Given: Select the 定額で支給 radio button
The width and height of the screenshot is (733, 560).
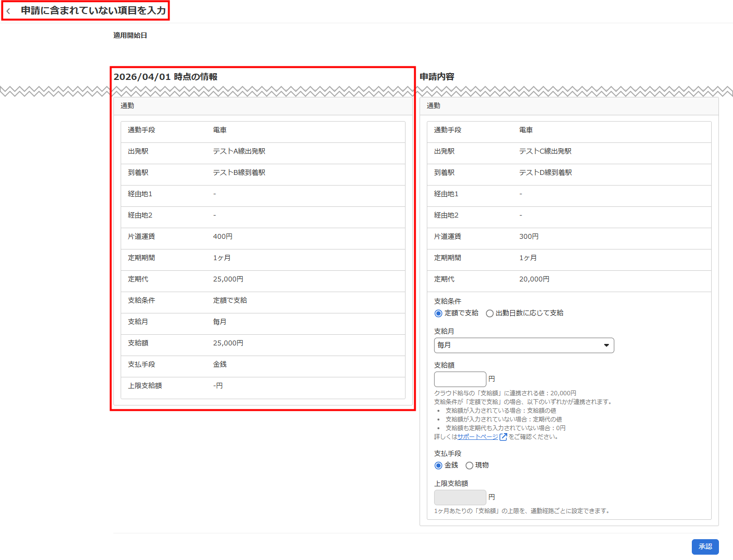Looking at the screenshot, I should tap(438, 313).
